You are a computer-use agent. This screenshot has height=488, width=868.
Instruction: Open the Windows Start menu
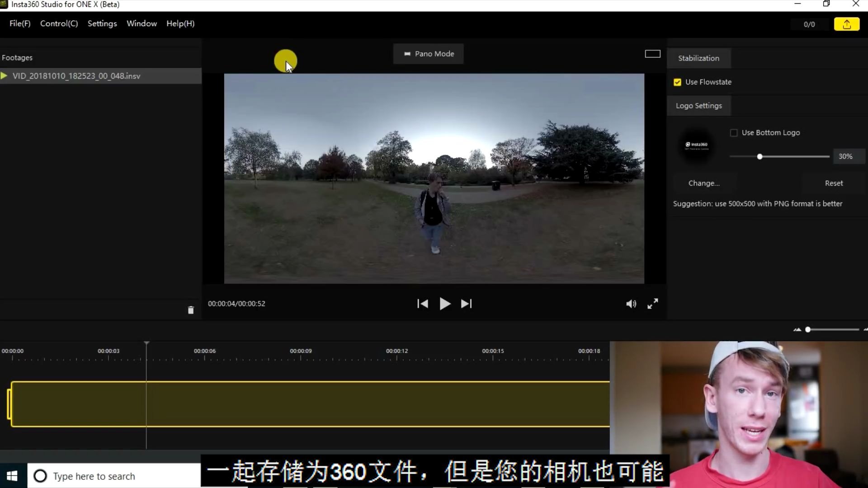12,476
